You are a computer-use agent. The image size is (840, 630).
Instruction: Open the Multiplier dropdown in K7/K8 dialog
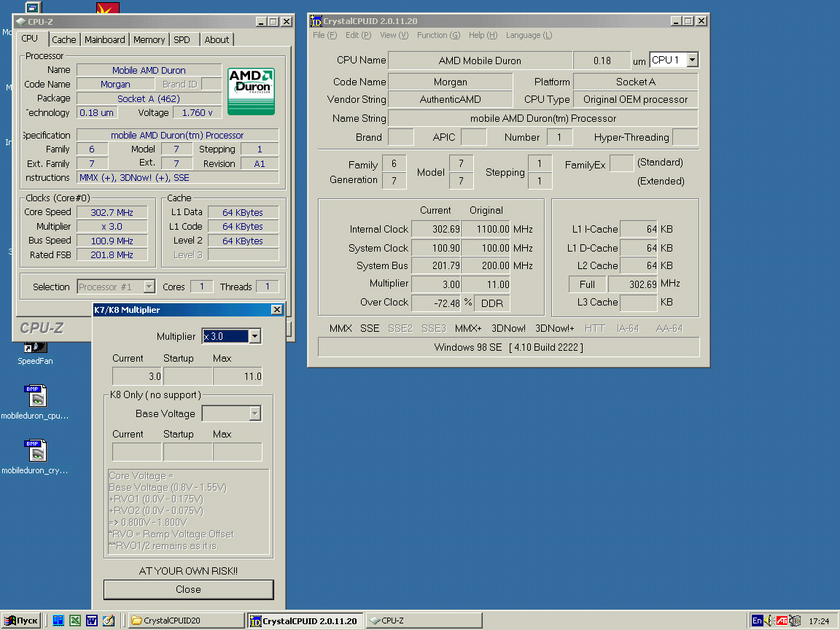(x=254, y=336)
